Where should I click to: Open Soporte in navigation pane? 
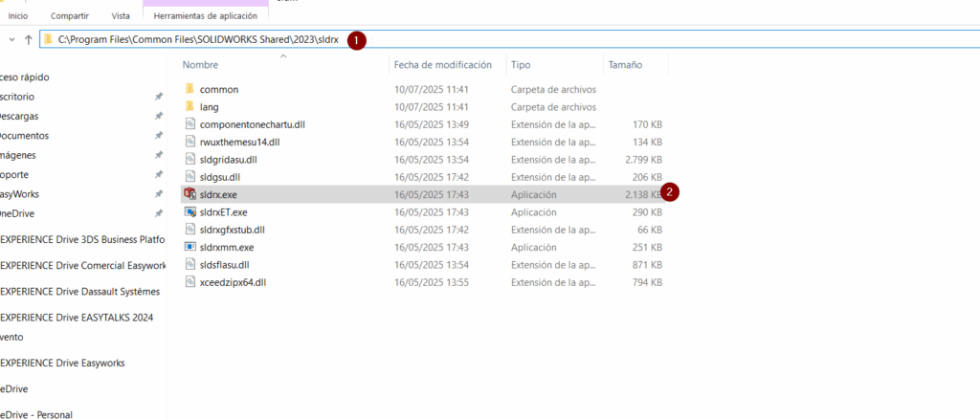14,174
